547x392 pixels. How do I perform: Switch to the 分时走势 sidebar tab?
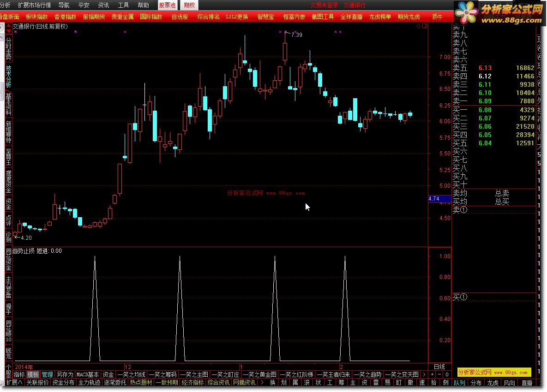[x=9, y=49]
